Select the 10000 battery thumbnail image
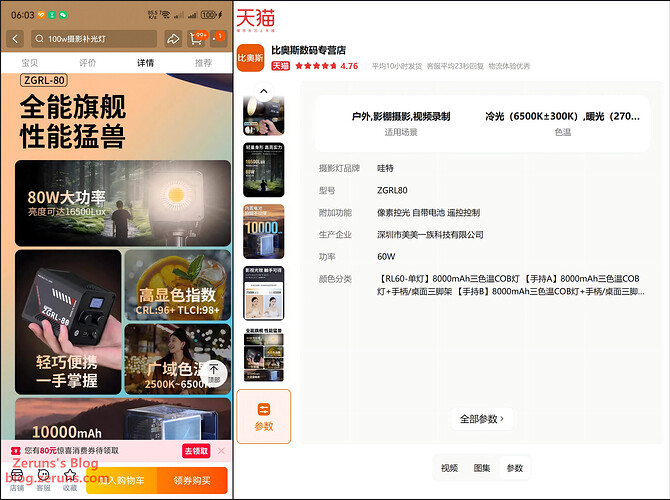Image resolution: width=670 pixels, height=500 pixels. click(x=264, y=229)
